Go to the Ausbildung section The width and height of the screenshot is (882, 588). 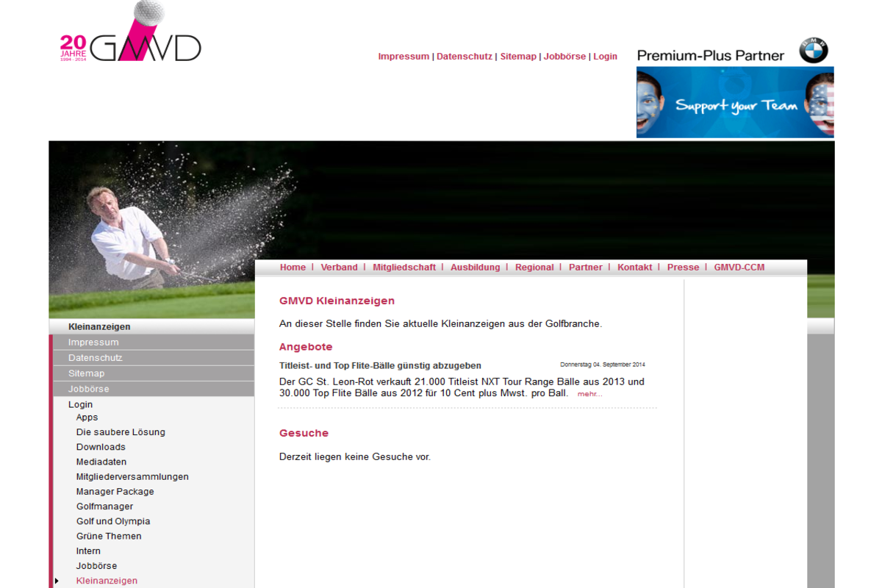point(475,268)
